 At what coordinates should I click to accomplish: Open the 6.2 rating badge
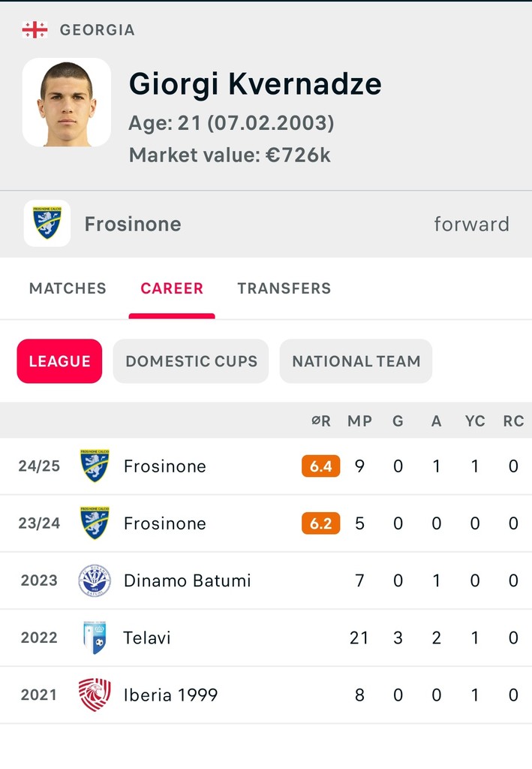coord(321,523)
